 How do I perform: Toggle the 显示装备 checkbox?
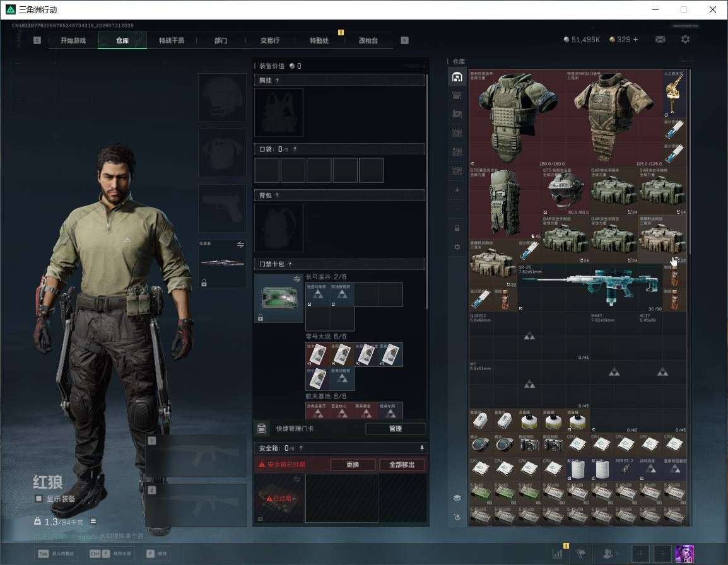(x=38, y=499)
